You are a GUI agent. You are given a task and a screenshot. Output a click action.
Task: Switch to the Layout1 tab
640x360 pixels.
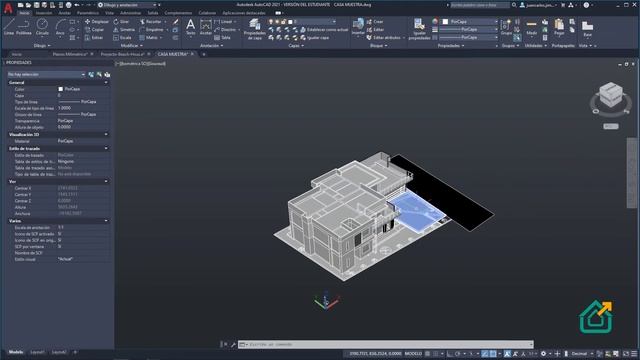click(x=37, y=352)
